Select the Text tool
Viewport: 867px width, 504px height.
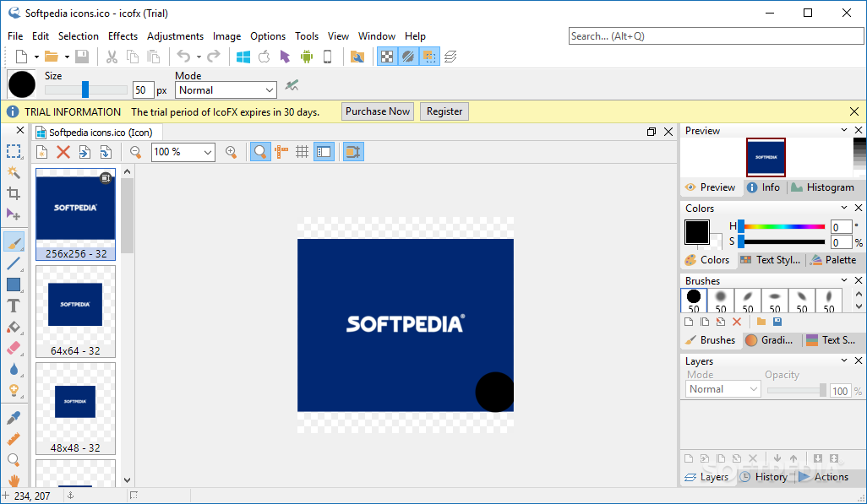click(x=14, y=306)
